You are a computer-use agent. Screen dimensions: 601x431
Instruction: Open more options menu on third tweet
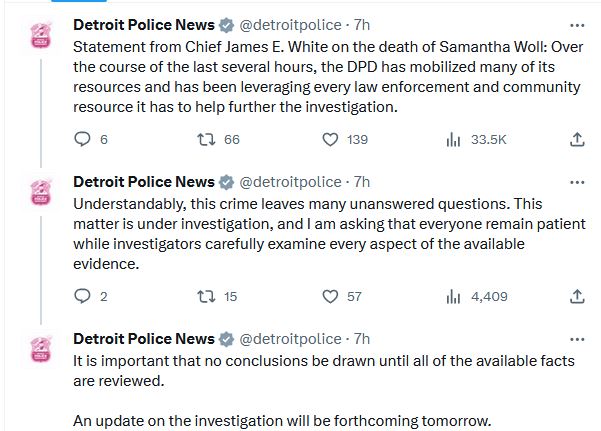577,338
